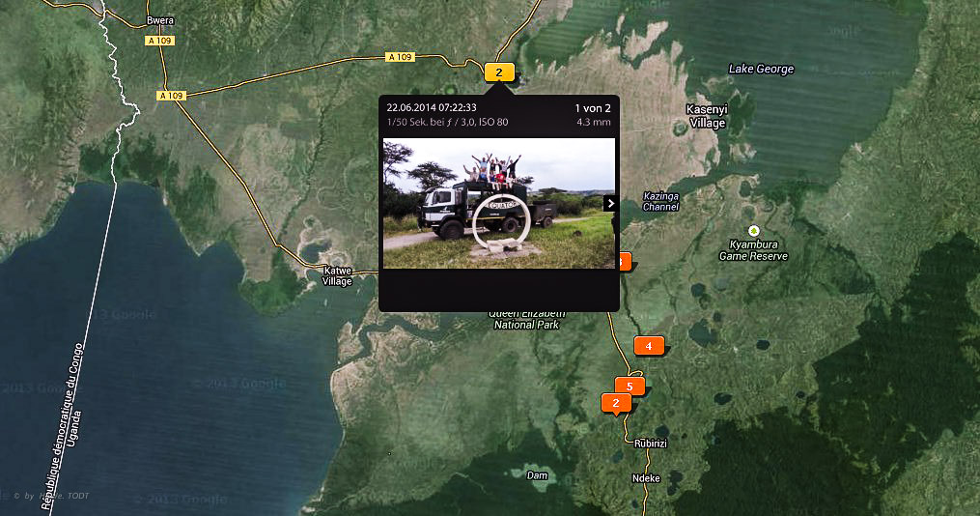Click the A 109 badge left of yellow marker

coord(400,57)
